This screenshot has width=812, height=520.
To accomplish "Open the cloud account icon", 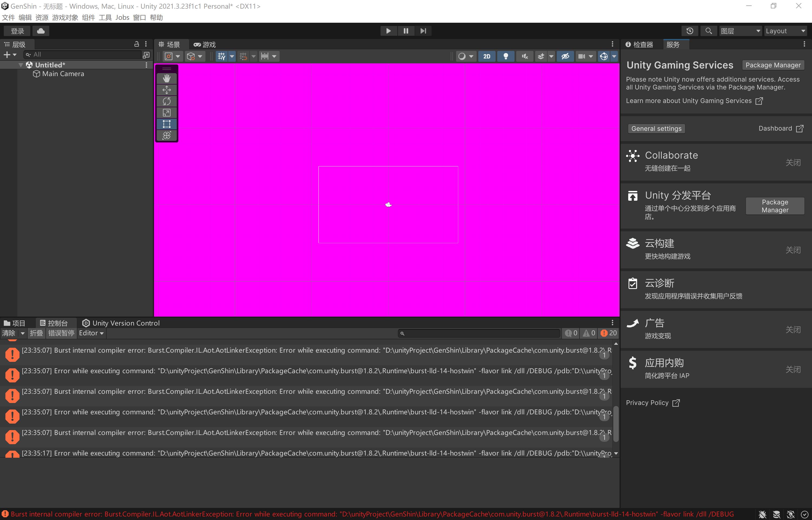I will tap(41, 31).
